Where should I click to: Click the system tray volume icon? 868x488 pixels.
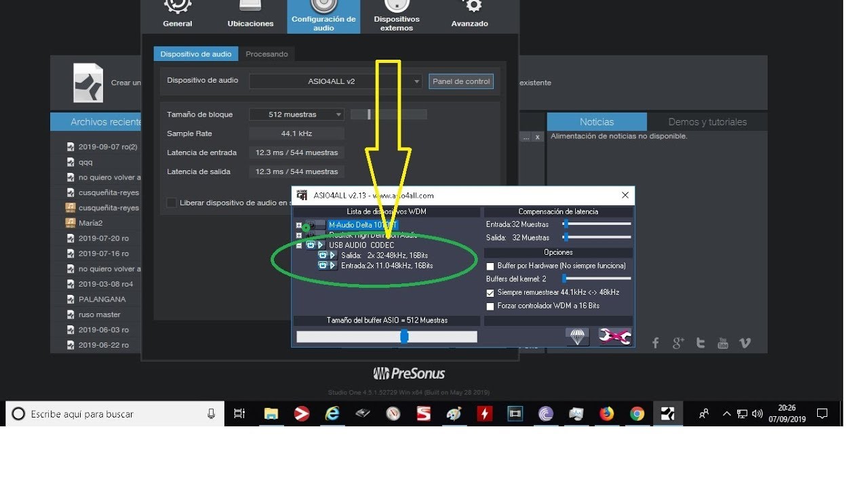757,413
